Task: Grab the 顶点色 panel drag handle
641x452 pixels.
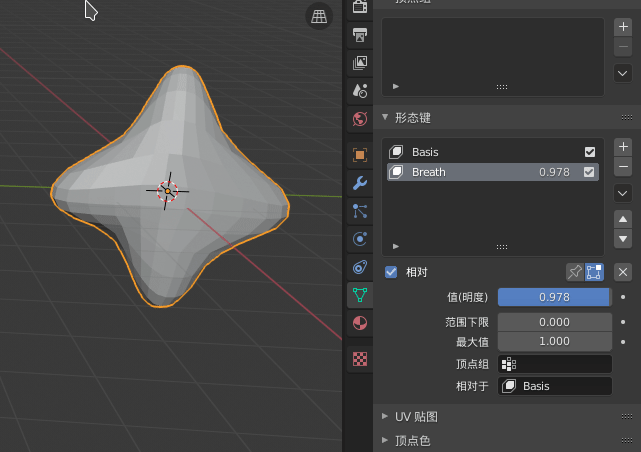Action: click(x=627, y=440)
